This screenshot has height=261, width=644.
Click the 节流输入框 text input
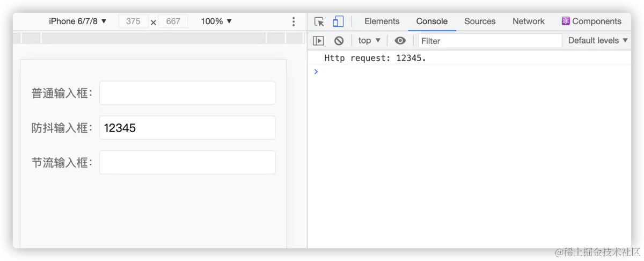(187, 162)
